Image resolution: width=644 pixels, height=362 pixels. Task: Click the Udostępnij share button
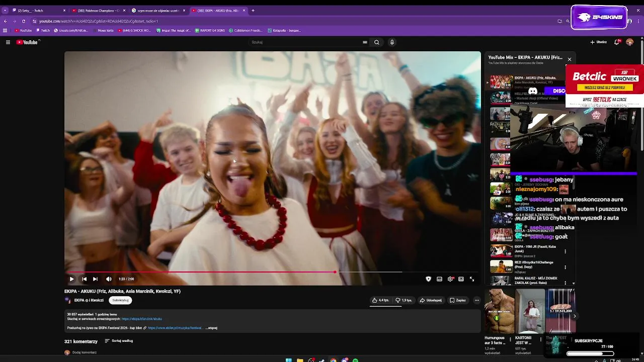click(431, 300)
